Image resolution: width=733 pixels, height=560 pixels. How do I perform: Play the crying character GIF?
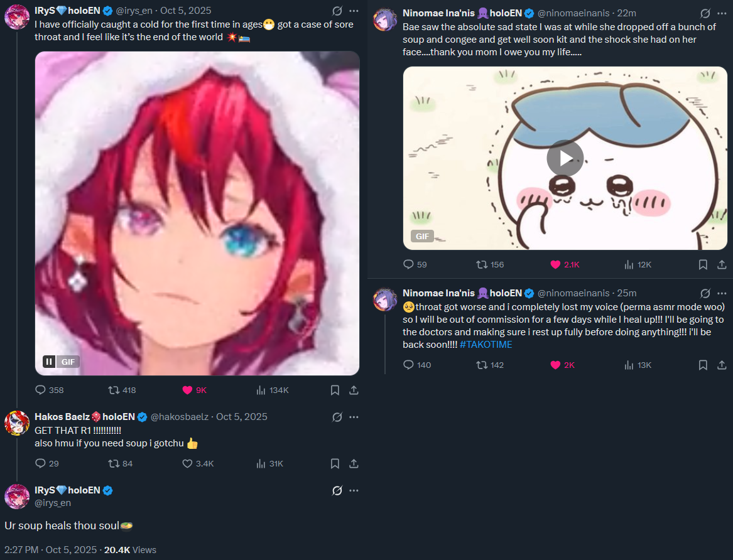(x=565, y=158)
